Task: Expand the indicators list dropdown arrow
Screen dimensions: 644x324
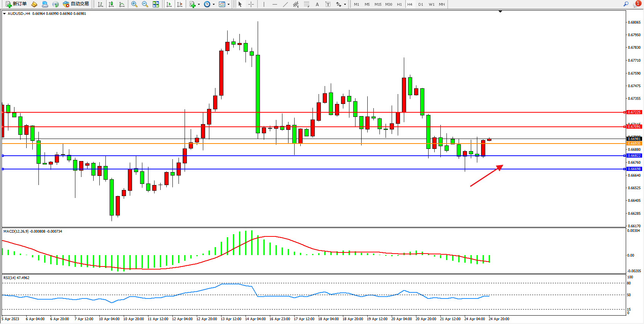Action: pyautogui.click(x=199, y=5)
